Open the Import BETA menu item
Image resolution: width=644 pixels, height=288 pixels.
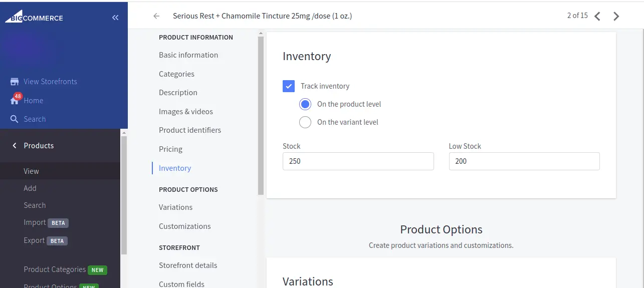click(35, 222)
